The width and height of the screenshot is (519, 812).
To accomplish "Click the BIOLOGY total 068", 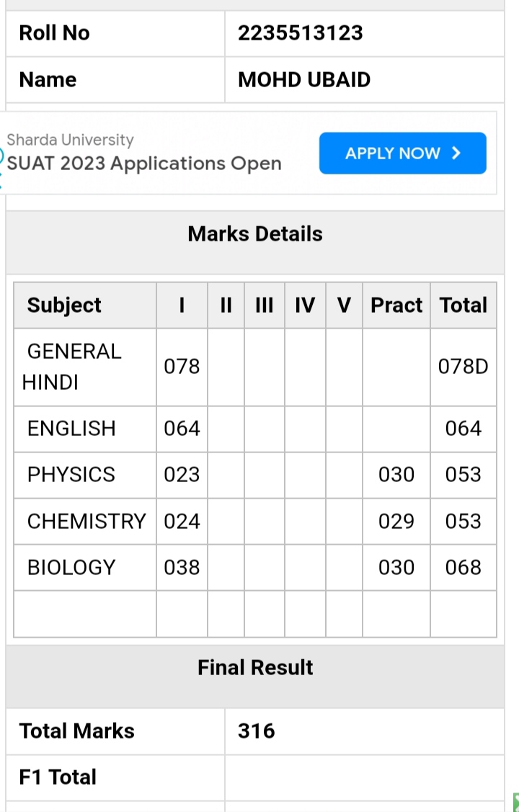I will coord(463,567).
